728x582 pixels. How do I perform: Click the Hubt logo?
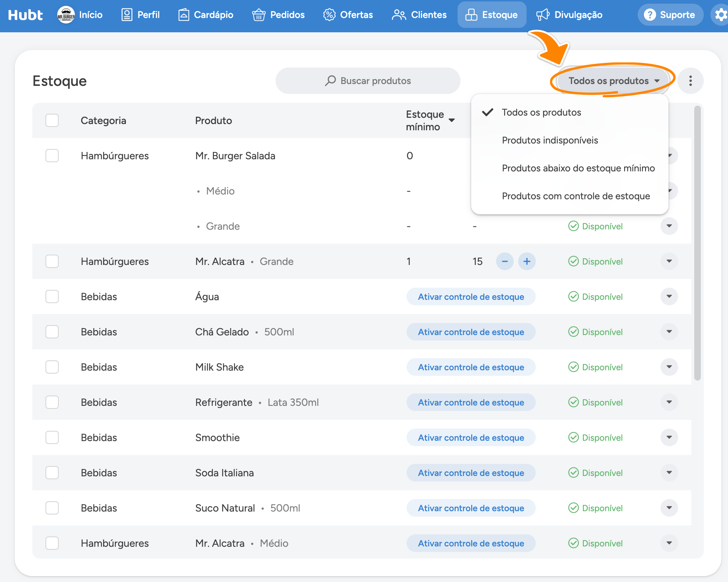point(25,15)
